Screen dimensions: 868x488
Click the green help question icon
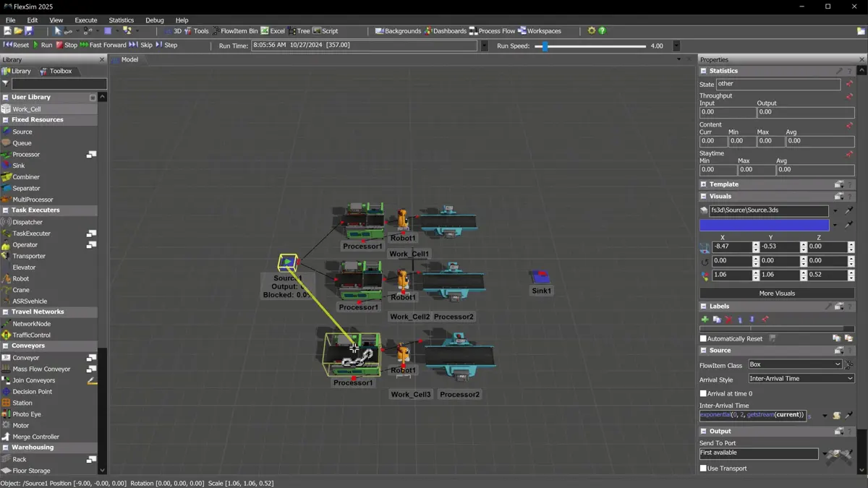coord(602,31)
